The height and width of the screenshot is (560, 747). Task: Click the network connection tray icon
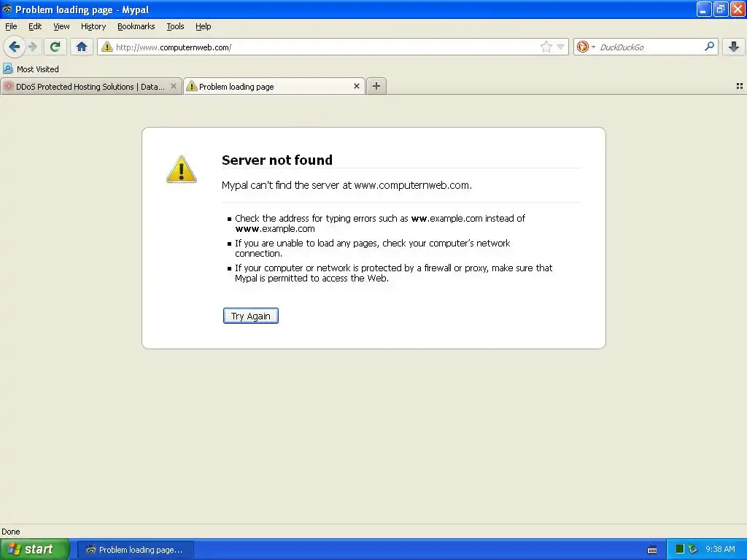(x=693, y=549)
